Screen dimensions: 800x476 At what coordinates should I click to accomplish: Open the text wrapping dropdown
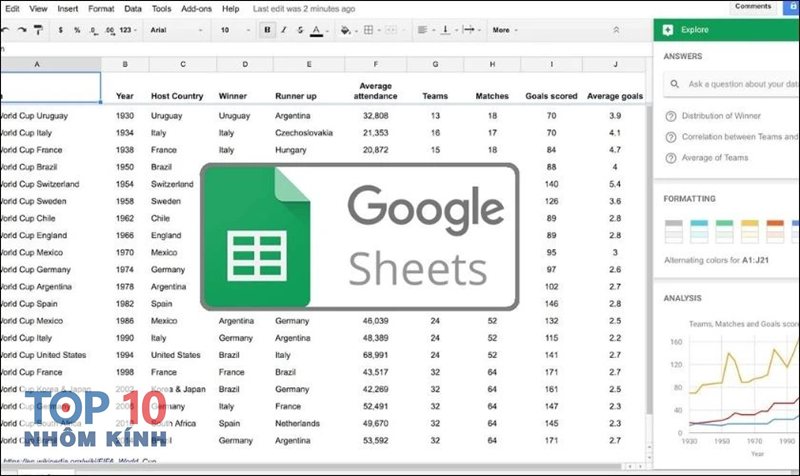(x=471, y=30)
